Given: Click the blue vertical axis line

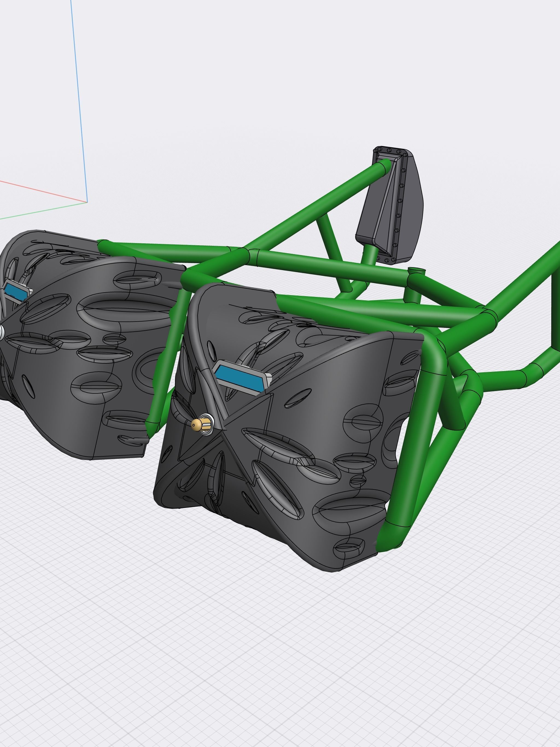Looking at the screenshot, I should pyautogui.click(x=79, y=101).
